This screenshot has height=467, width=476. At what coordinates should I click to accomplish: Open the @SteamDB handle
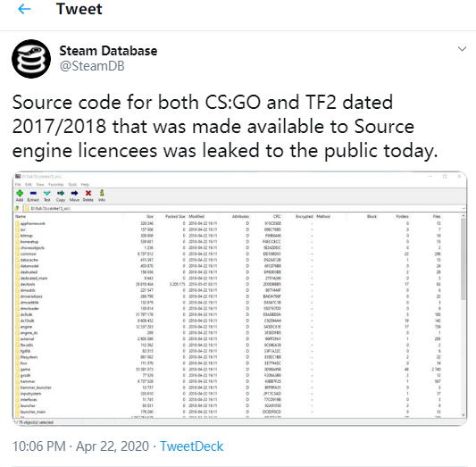click(x=92, y=66)
